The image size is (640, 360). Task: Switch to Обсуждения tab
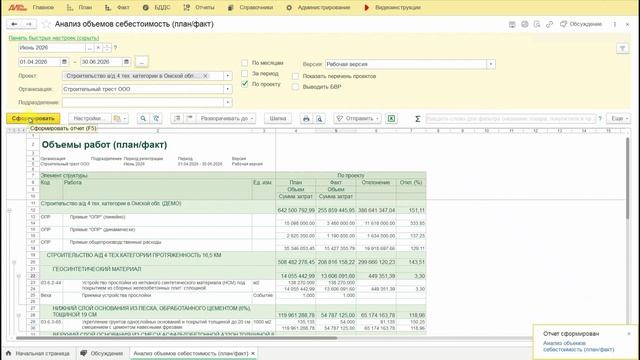pos(102,353)
